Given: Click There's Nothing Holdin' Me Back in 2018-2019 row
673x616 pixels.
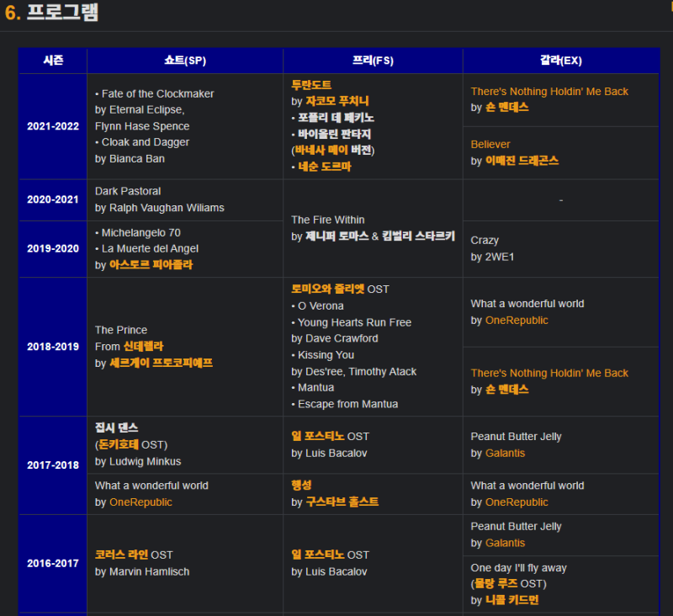Looking at the screenshot, I should (549, 373).
